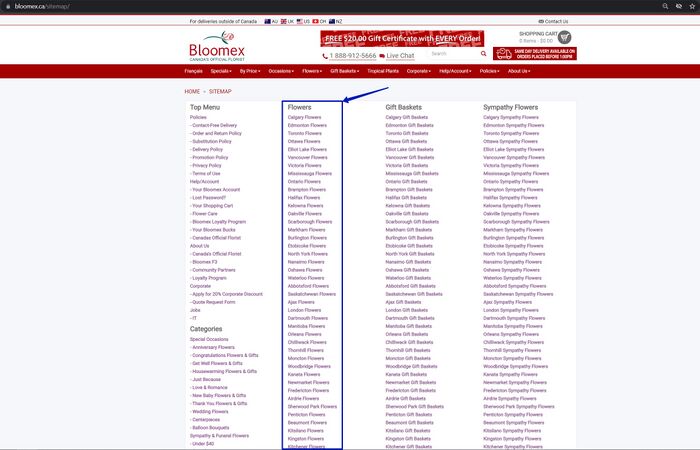The width and height of the screenshot is (700, 450).
Task: Click the free $20 gift certificate banner
Action: 402,38
